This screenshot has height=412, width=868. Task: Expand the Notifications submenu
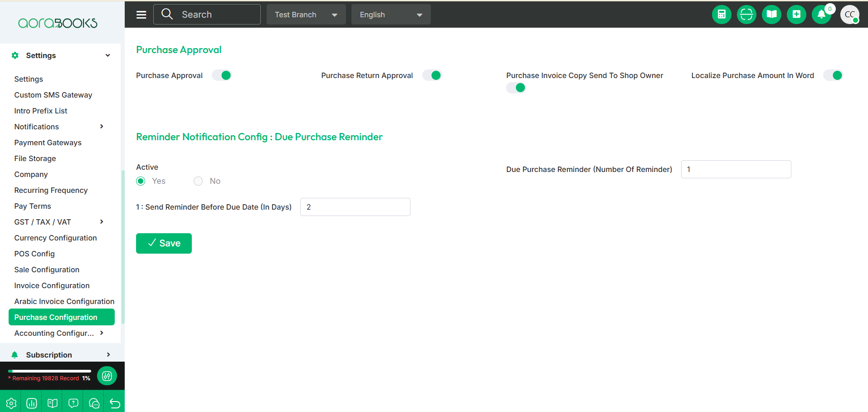coord(102,127)
